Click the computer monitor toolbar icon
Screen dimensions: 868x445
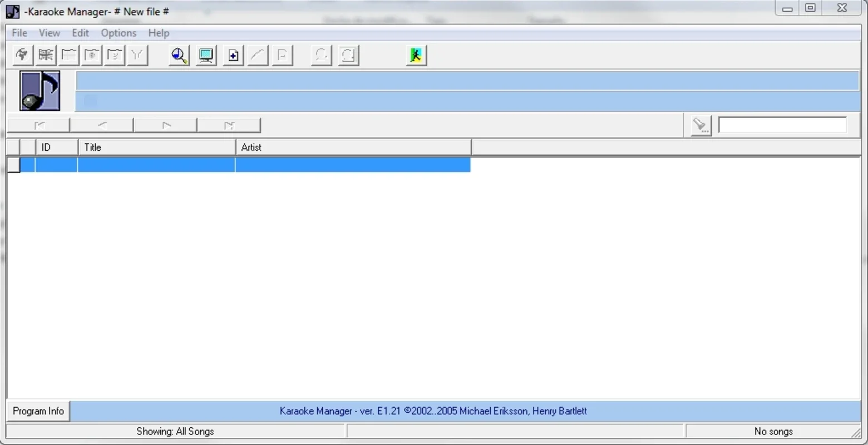tap(206, 55)
